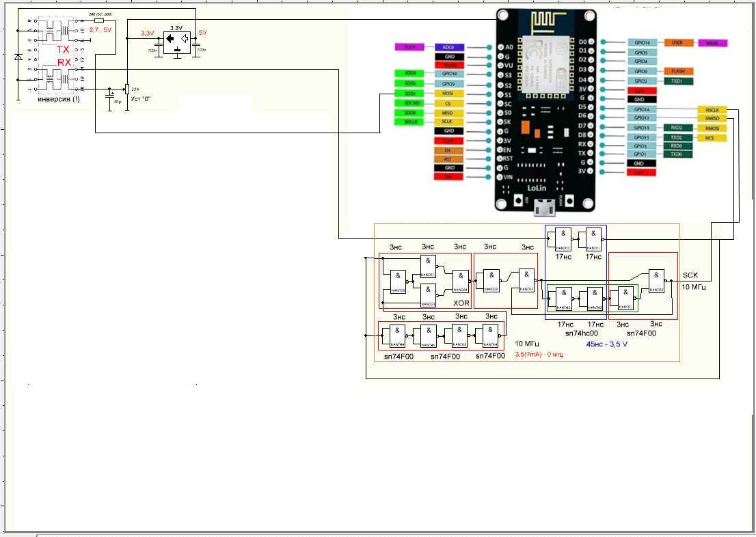Viewport: 756px width, 537px height.
Task: Select the red TX label on transformer
Action: pyautogui.click(x=63, y=50)
